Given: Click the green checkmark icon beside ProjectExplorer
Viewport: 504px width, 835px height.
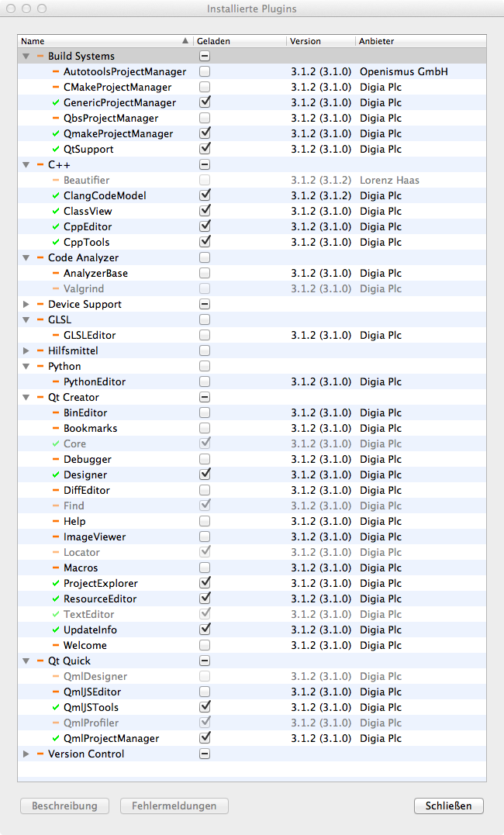Looking at the screenshot, I should pos(55,583).
